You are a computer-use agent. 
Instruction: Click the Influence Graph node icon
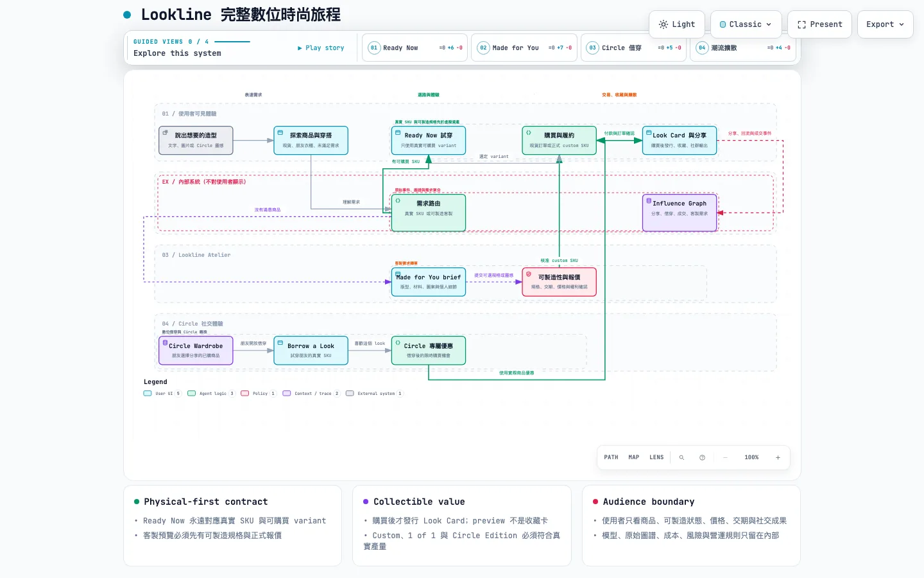pyautogui.click(x=649, y=201)
